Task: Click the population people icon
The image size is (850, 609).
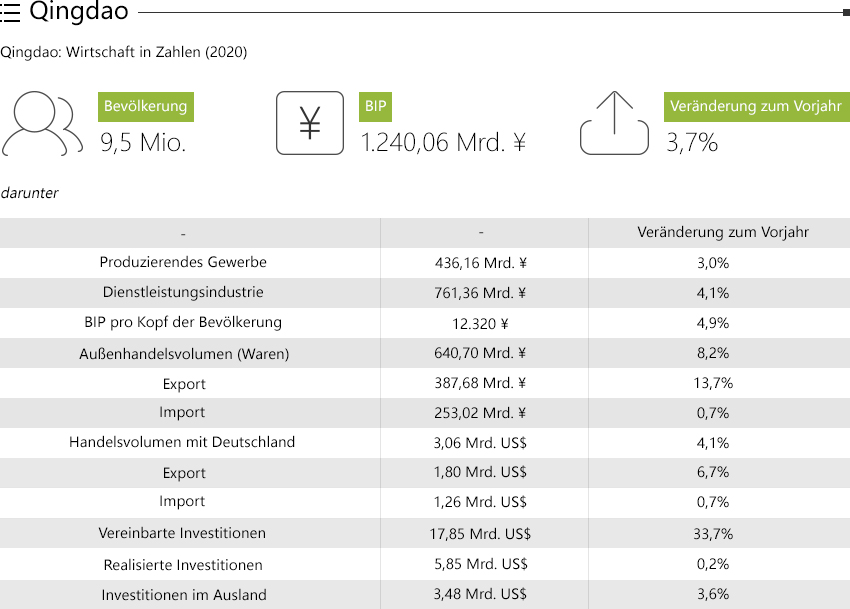Action: tap(42, 124)
